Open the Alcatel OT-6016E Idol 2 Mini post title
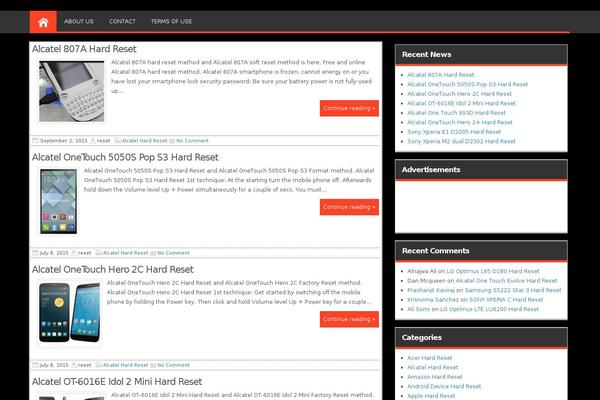The width and height of the screenshot is (600, 400). [117, 382]
